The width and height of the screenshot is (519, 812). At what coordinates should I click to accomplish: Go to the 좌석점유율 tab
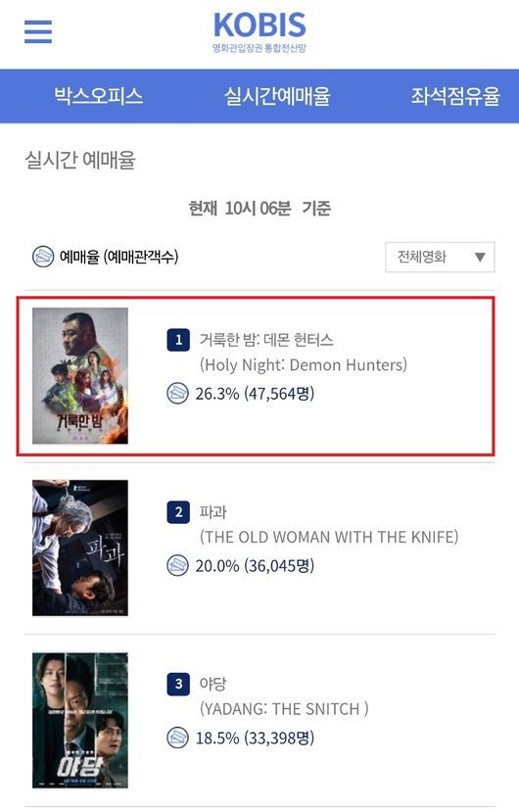455,96
